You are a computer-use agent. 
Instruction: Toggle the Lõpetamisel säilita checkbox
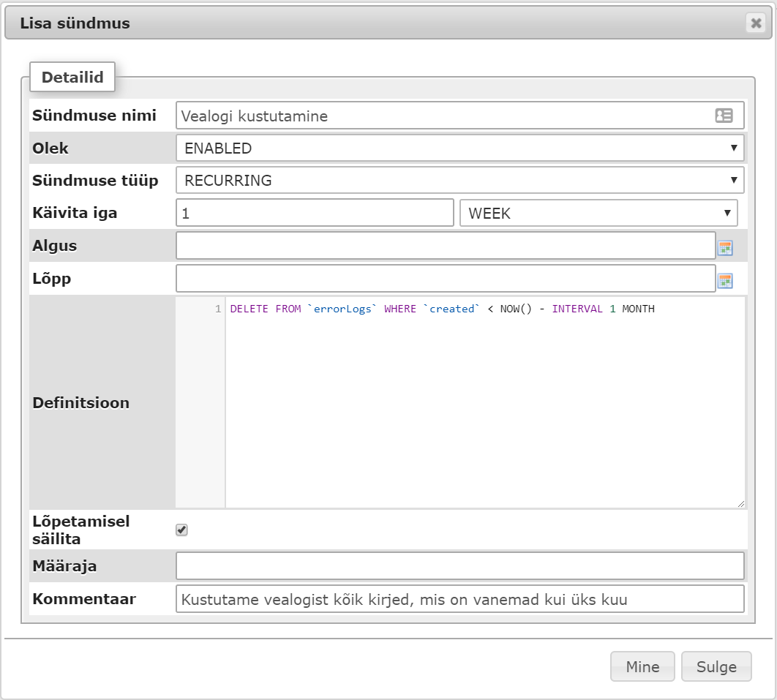click(182, 530)
